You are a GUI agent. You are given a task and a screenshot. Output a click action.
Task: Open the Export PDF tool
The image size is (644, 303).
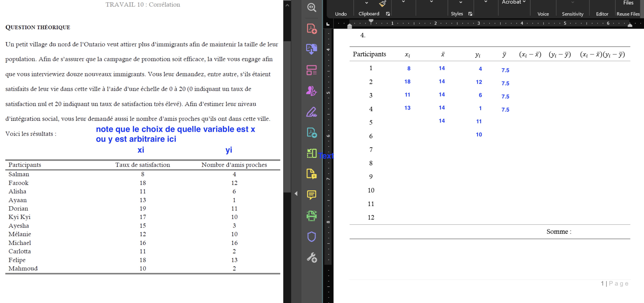(x=312, y=133)
